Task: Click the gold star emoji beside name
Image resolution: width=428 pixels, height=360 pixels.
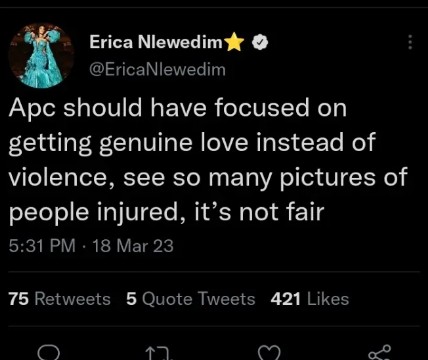Action: 235,42
